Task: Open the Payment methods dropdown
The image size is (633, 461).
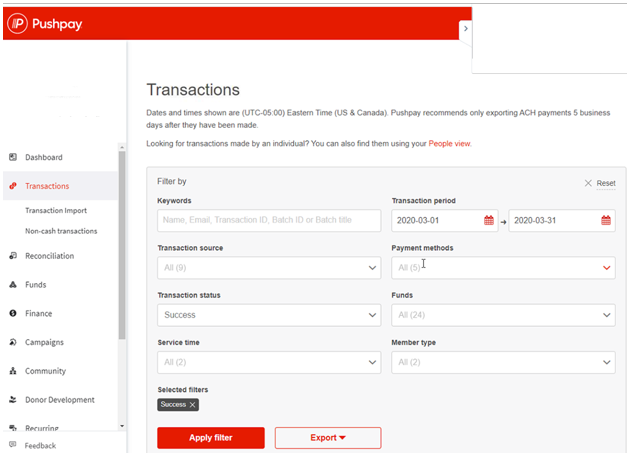Action: point(503,268)
